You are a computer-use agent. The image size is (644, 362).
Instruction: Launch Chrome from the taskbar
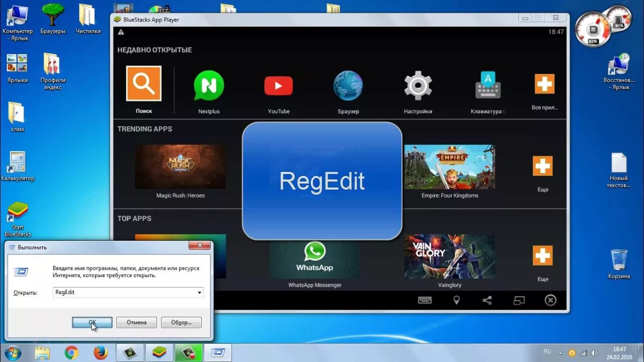tap(71, 353)
